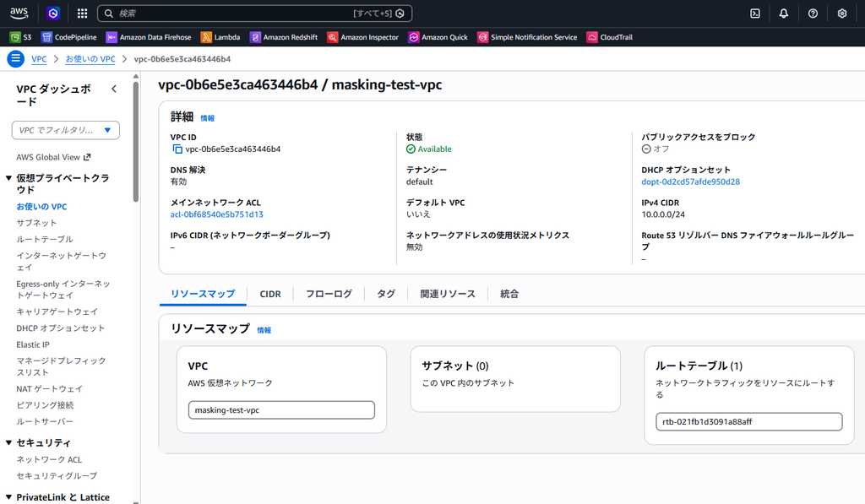Open the settings gear icon
The height and width of the screenshot is (504, 865).
coord(842,14)
